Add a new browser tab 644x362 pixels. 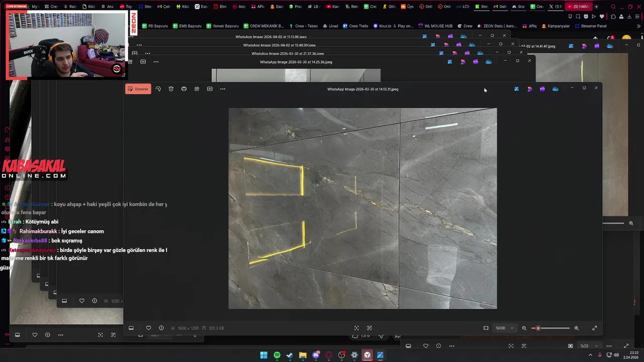click(x=596, y=7)
